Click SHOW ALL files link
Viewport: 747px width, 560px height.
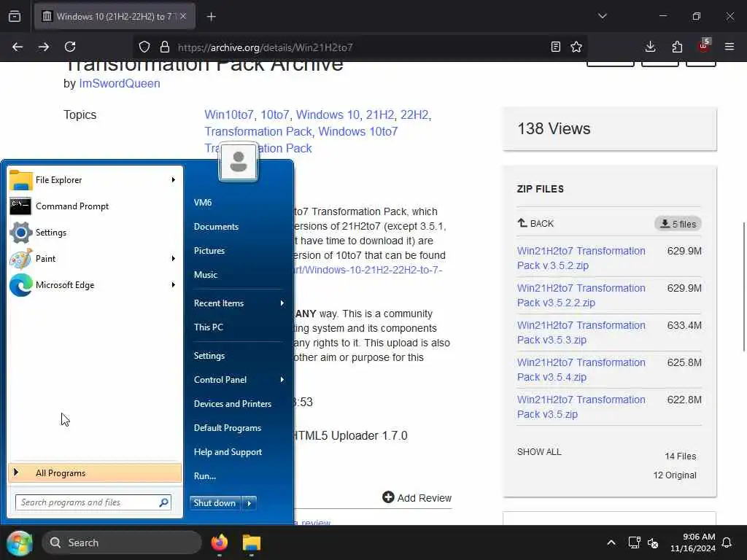(x=539, y=452)
